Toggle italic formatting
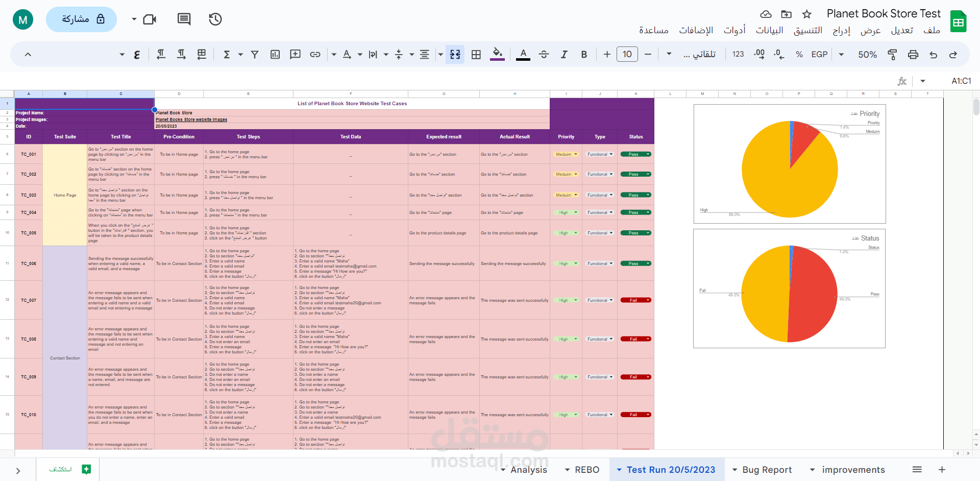This screenshot has height=481, width=980. click(x=564, y=55)
